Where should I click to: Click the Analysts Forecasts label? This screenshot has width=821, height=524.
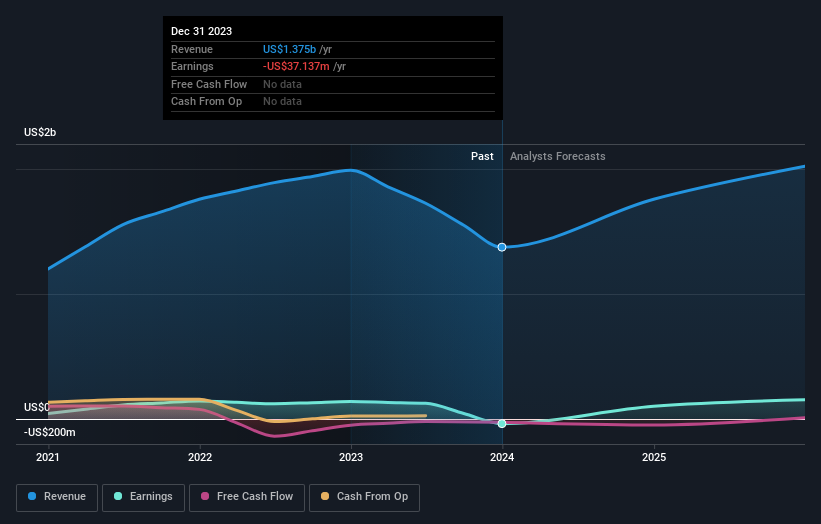coord(558,157)
